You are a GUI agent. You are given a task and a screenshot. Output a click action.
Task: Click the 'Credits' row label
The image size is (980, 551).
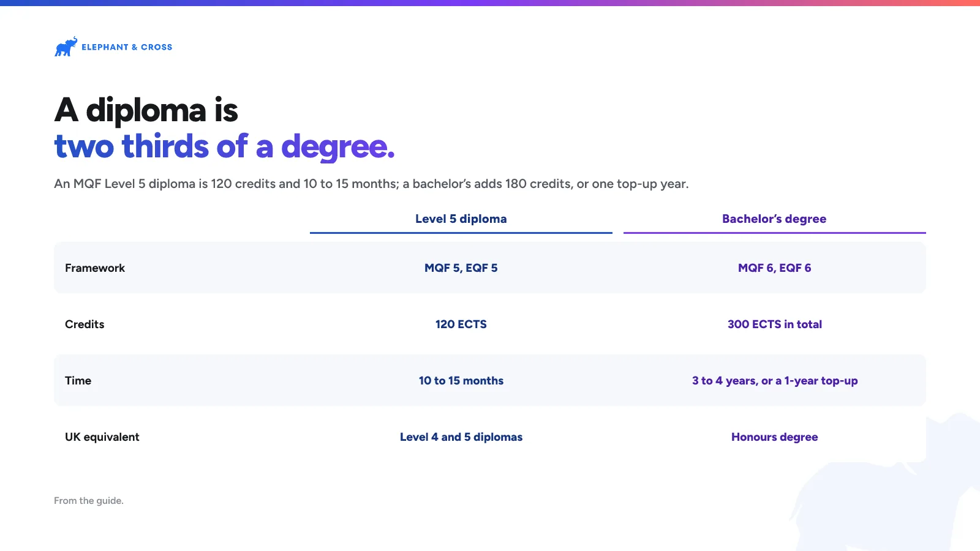(85, 324)
